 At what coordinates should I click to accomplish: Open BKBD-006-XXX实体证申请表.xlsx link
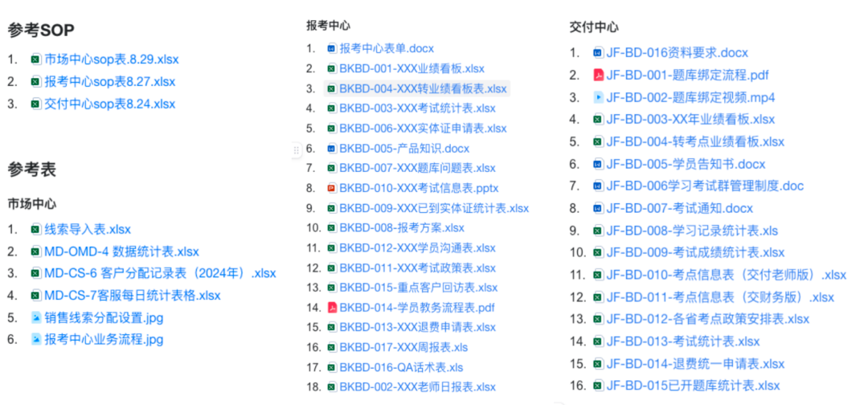(423, 129)
